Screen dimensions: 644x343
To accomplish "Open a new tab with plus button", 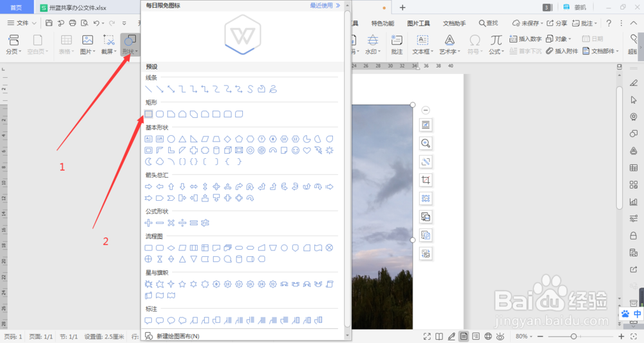I will [402, 7].
